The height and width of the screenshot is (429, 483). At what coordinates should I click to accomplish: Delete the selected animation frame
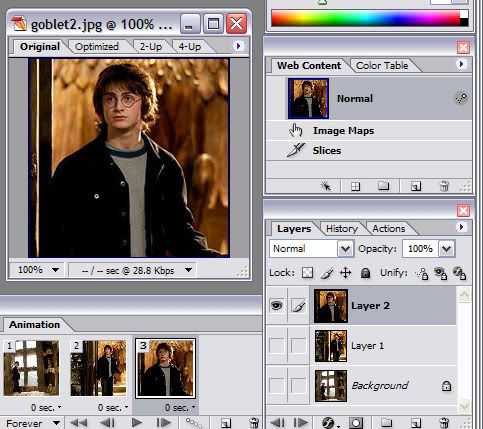point(254,423)
